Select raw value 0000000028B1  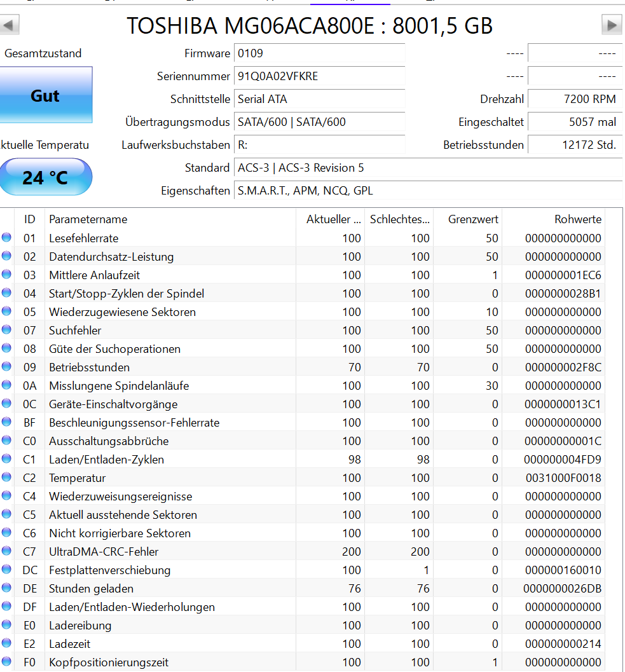click(563, 293)
